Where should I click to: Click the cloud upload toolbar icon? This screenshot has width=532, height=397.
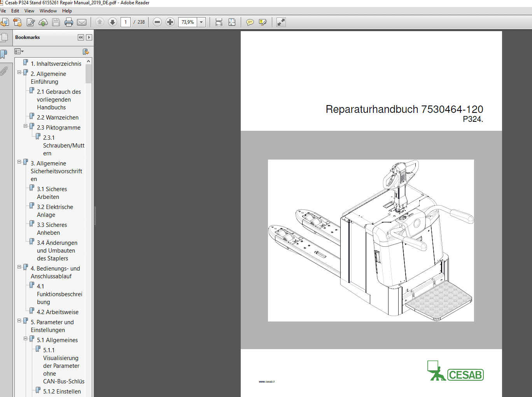point(43,22)
